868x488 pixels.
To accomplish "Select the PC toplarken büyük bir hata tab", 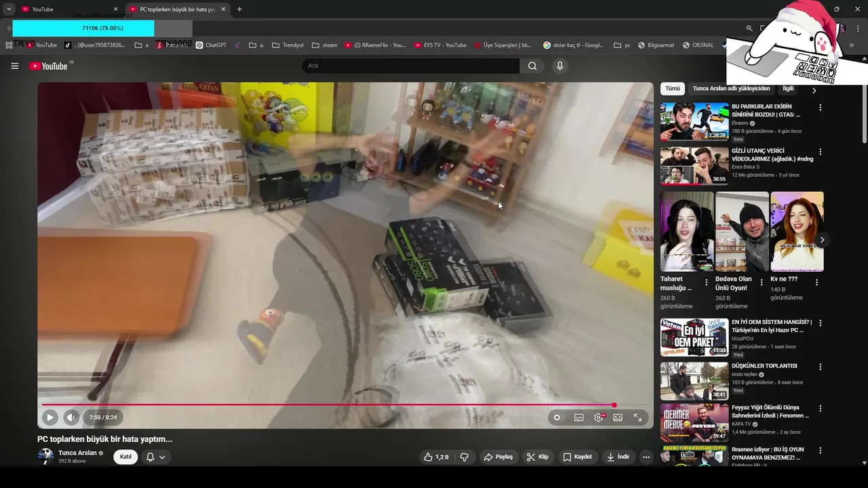I will [176, 9].
